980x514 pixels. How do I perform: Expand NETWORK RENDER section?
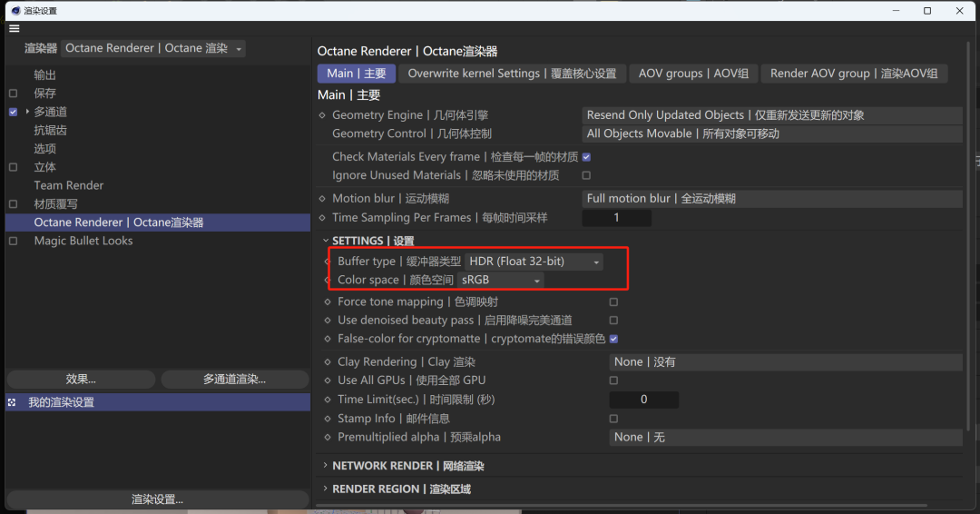325,466
